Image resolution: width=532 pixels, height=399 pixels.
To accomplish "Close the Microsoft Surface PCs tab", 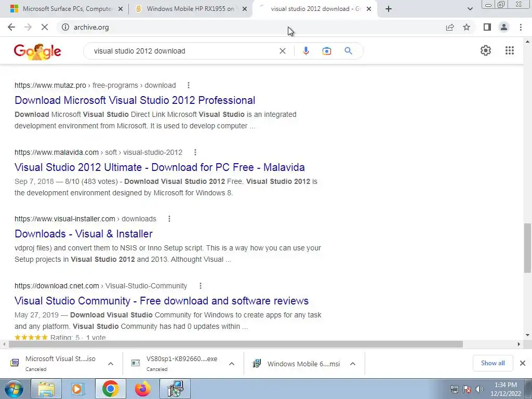I will coord(120,9).
